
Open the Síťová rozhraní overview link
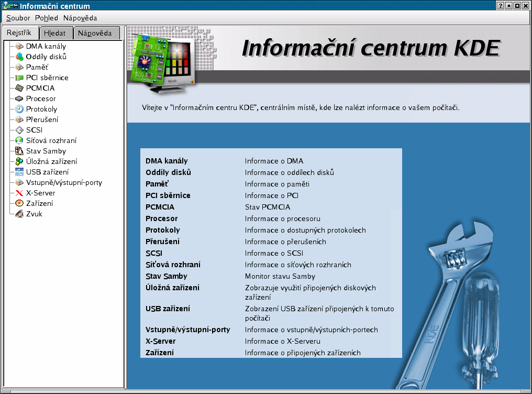coord(173,265)
